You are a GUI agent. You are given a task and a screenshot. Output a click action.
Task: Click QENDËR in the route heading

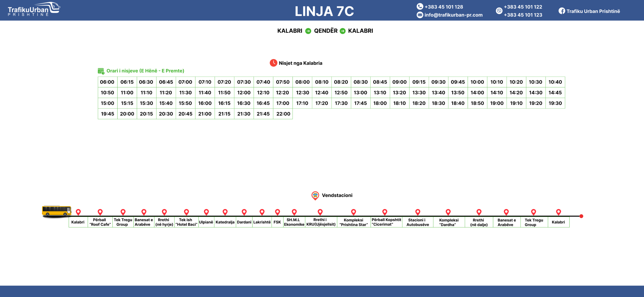[326, 31]
